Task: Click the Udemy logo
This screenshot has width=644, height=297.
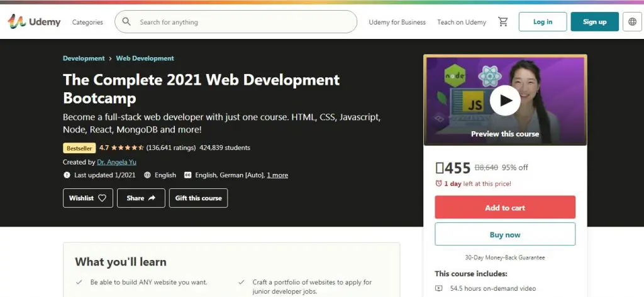Action: [x=35, y=22]
